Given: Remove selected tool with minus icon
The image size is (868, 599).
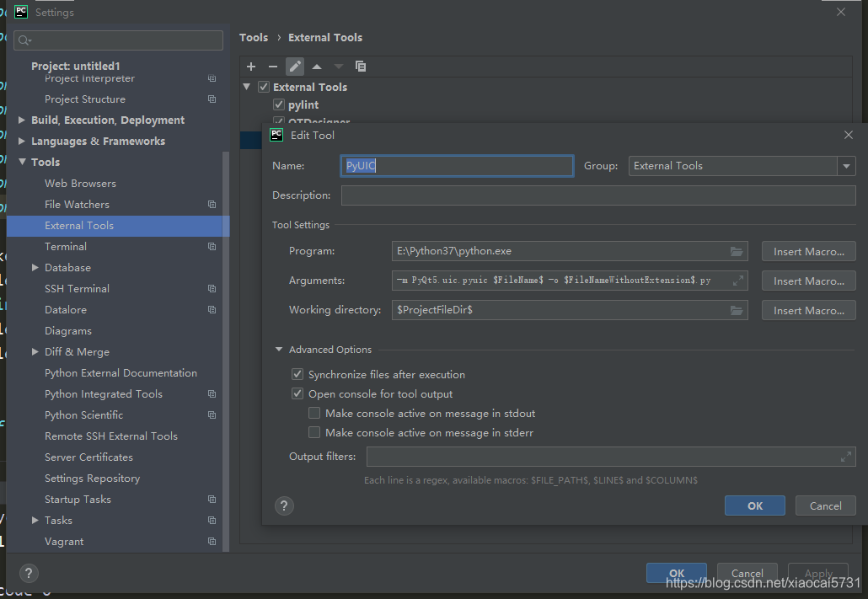Looking at the screenshot, I should point(273,67).
